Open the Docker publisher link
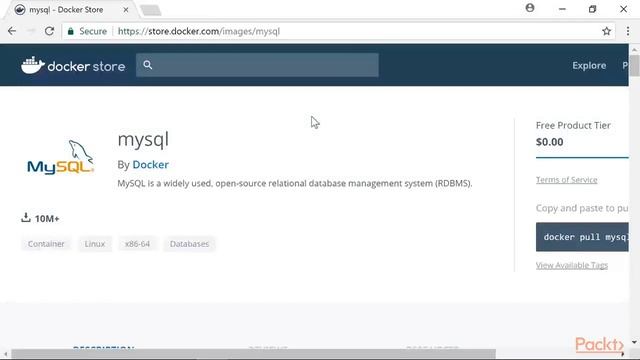Image resolution: width=640 pixels, height=360 pixels. 150,164
